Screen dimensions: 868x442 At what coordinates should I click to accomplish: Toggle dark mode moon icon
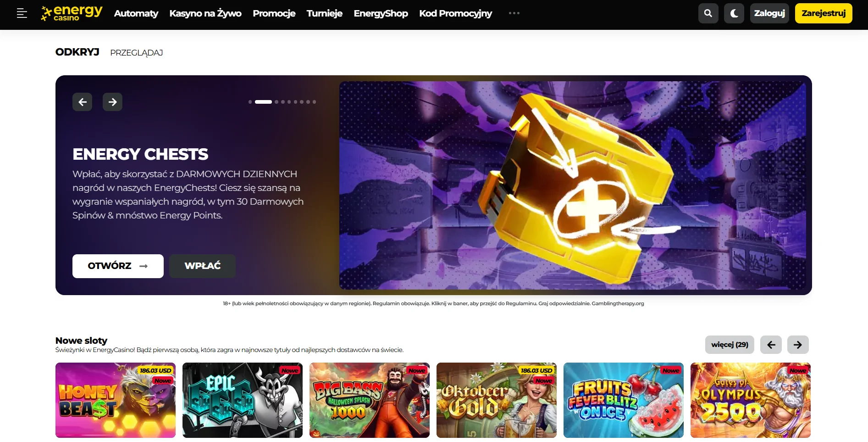tap(734, 13)
